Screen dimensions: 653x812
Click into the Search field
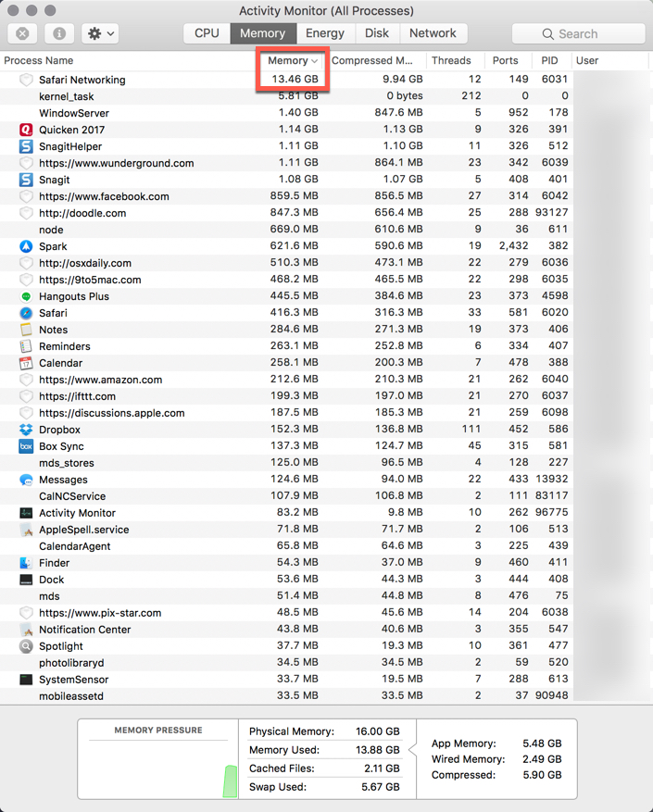[x=578, y=33]
